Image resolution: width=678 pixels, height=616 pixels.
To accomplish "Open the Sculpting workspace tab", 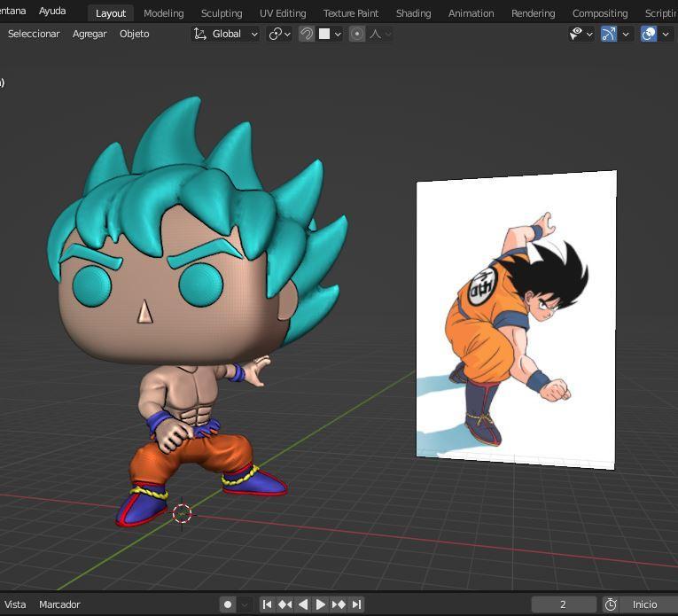I will 222,13.
